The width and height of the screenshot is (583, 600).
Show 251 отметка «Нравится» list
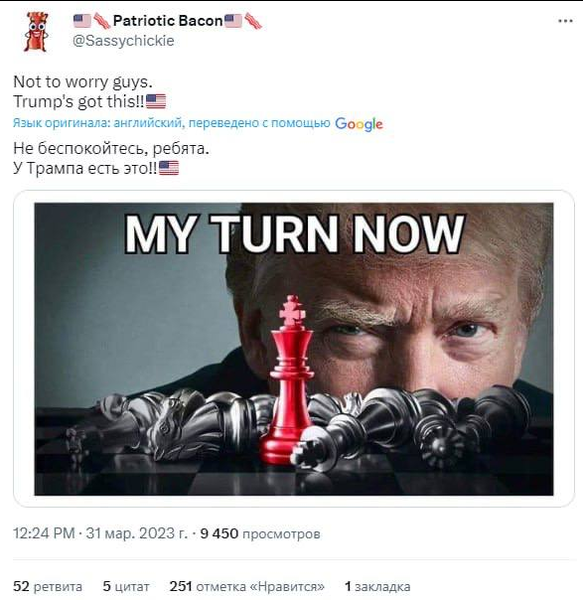pyautogui.click(x=247, y=586)
